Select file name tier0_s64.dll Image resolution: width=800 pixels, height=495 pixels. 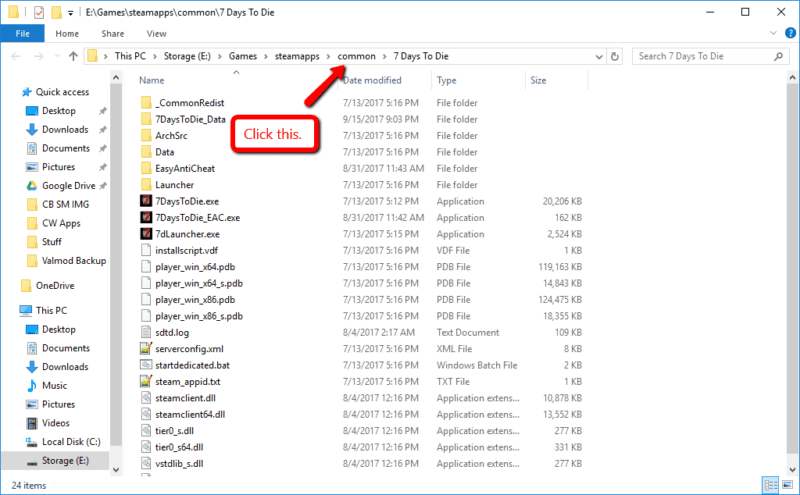pyautogui.click(x=179, y=447)
